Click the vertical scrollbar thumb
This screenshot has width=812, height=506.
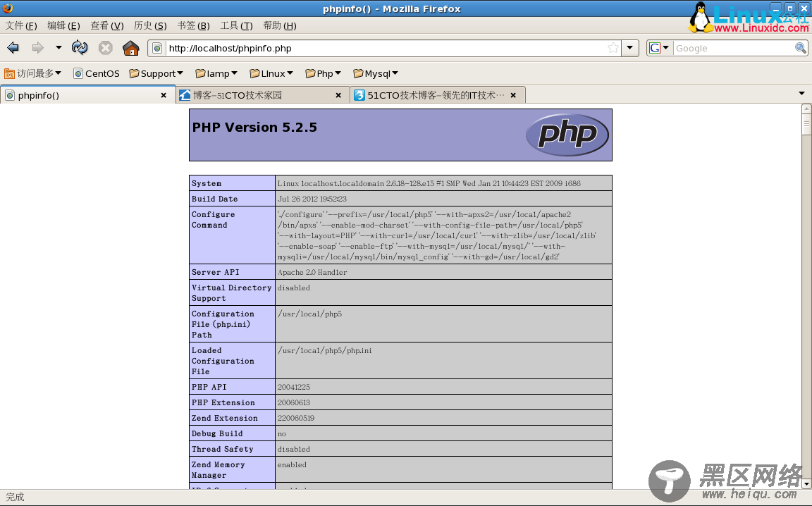(x=806, y=124)
